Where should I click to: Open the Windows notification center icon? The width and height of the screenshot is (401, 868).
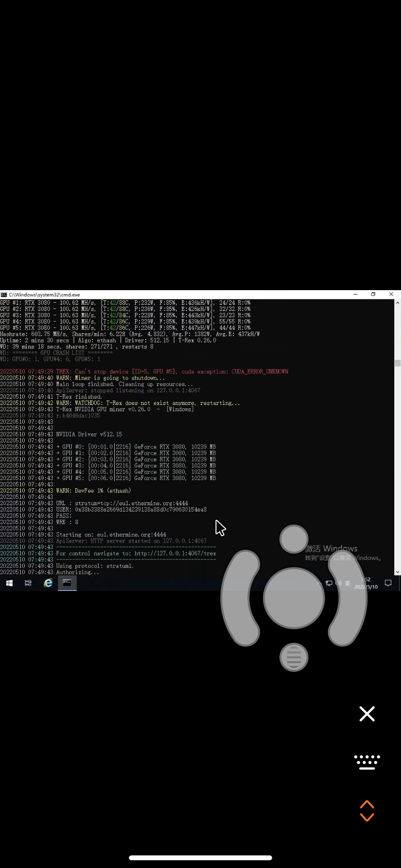pos(388,583)
